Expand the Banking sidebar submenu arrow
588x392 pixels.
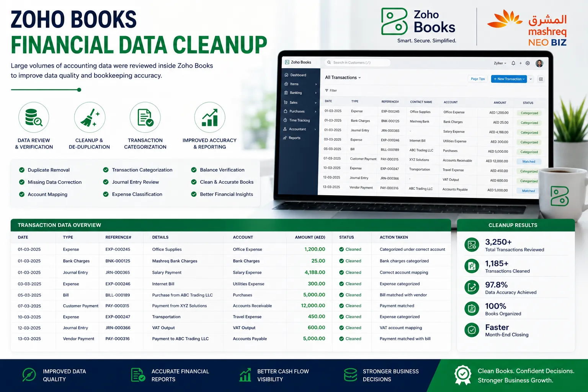coord(316,93)
